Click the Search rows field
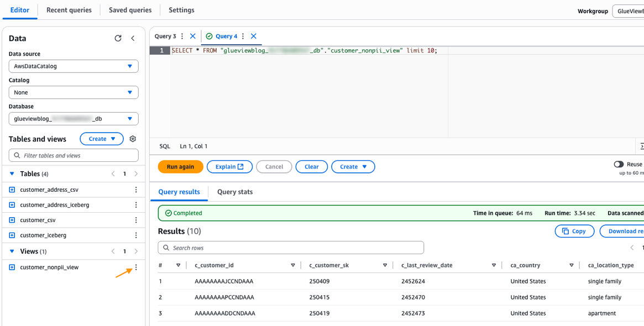644x326 pixels. (291, 248)
